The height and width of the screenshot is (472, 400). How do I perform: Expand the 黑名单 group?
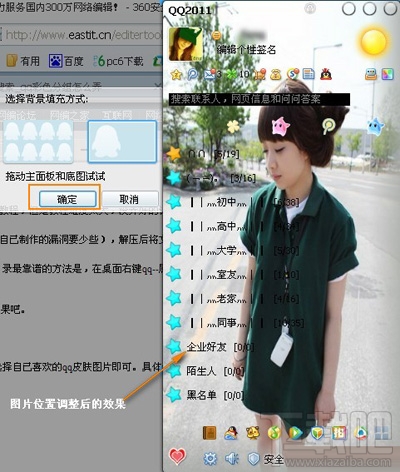click(x=206, y=395)
